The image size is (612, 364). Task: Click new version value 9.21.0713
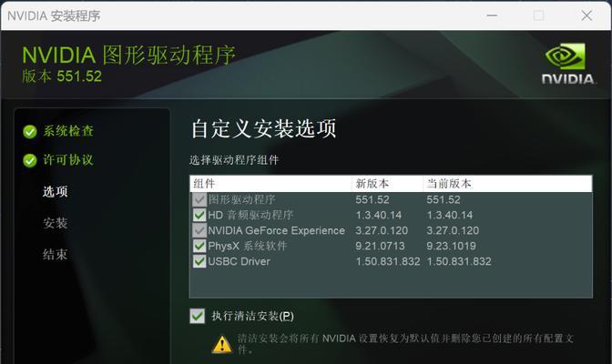coord(380,247)
